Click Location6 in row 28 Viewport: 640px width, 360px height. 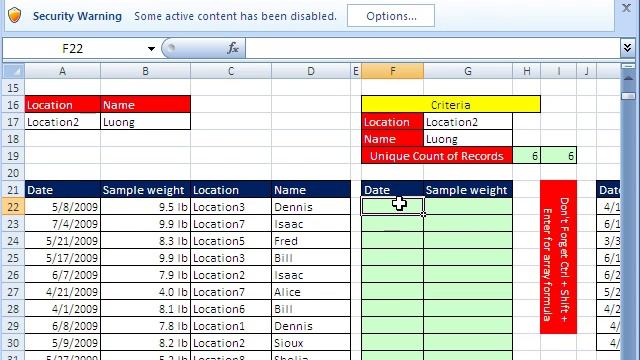[x=231, y=309]
